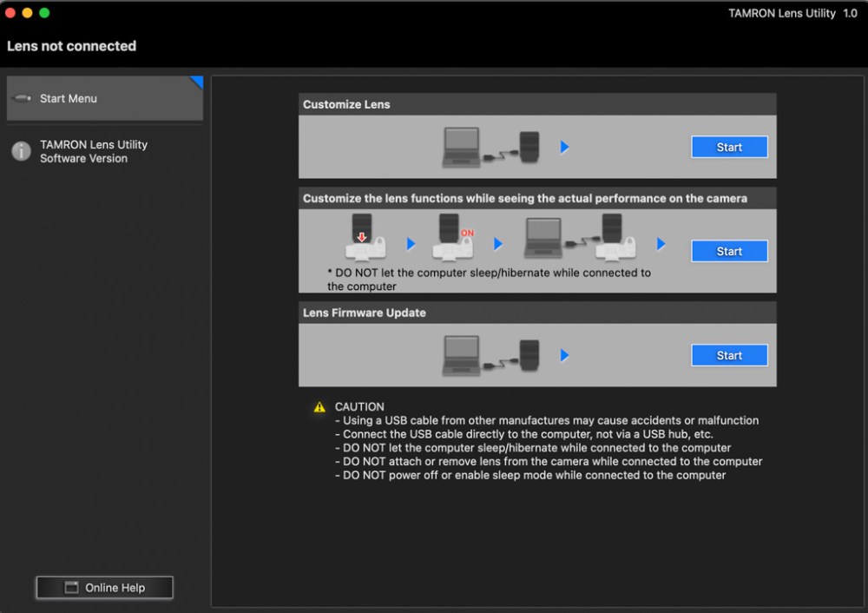Click the CAUTION heading text
Viewport: 868px width, 613px height.
point(359,406)
